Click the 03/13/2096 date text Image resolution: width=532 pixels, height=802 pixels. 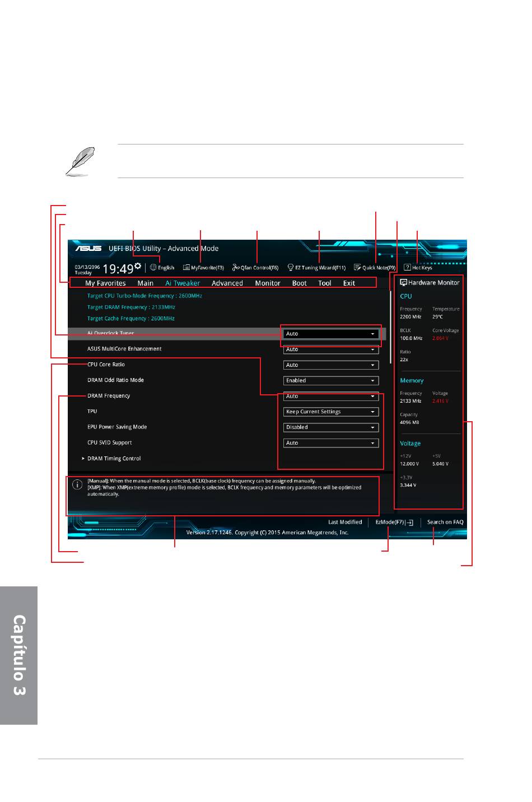(x=87, y=268)
